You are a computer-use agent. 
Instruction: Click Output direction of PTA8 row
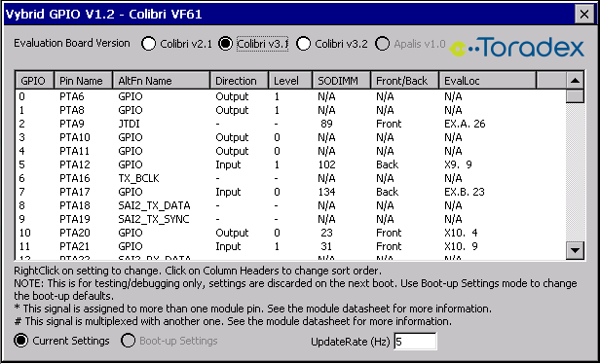click(232, 111)
